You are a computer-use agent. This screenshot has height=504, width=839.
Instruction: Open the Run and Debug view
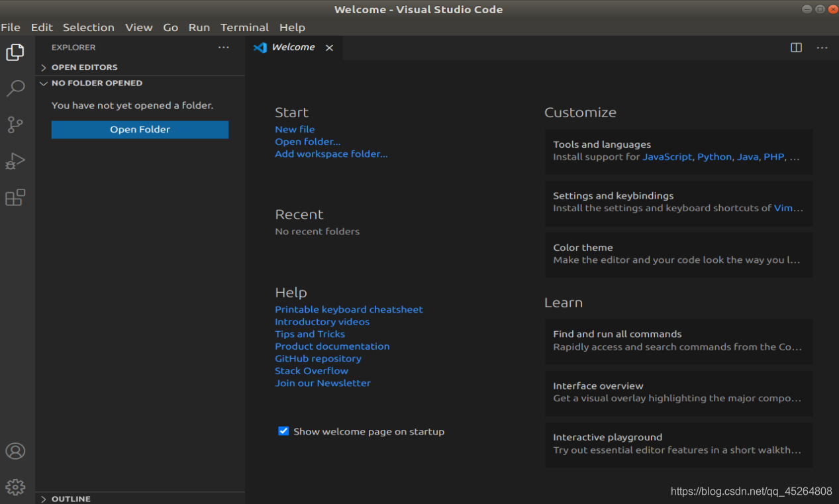(15, 161)
